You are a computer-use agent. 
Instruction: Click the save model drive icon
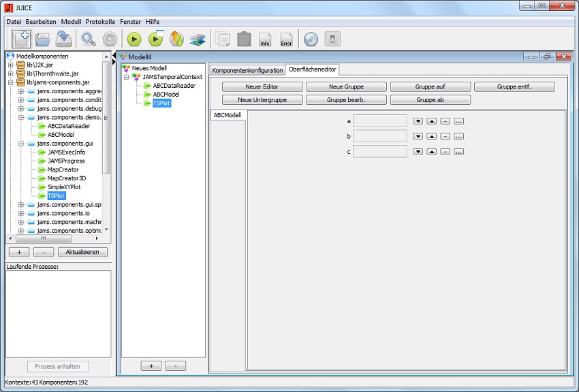coord(65,39)
